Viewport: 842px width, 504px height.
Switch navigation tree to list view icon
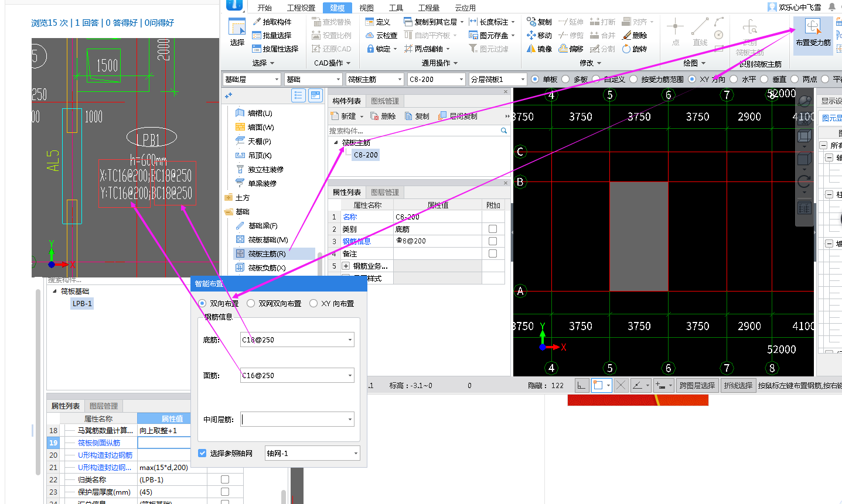299,95
